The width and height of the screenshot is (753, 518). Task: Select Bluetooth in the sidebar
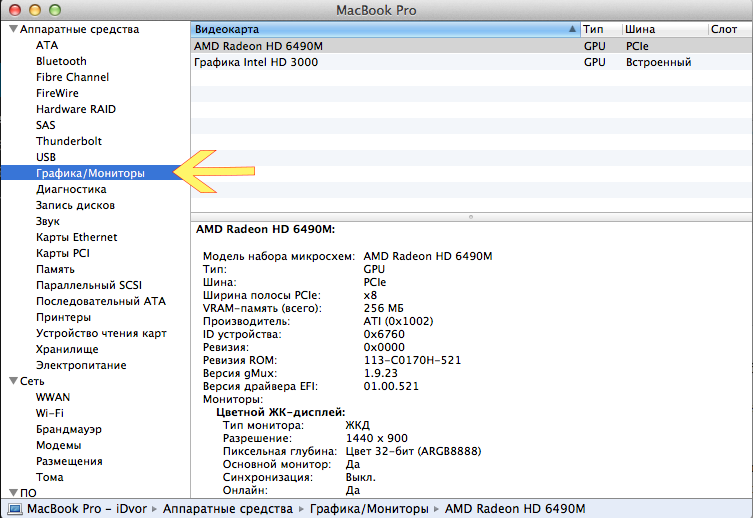(61, 61)
